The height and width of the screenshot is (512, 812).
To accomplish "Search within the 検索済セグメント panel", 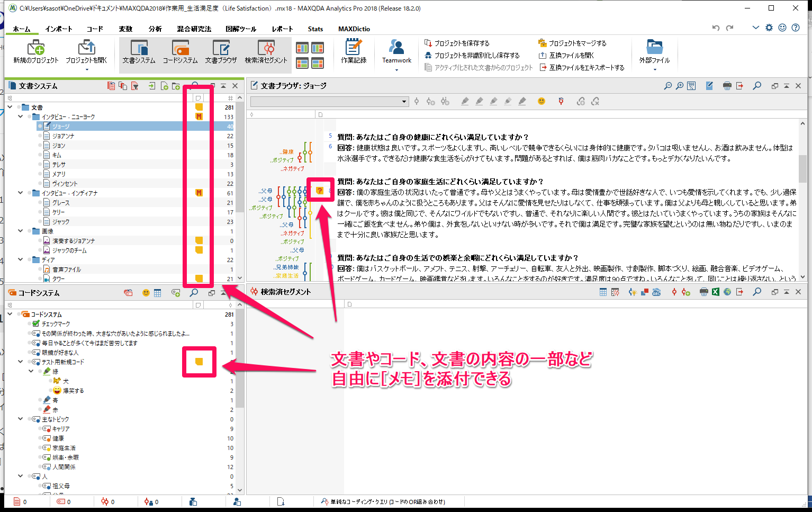I will 757,292.
